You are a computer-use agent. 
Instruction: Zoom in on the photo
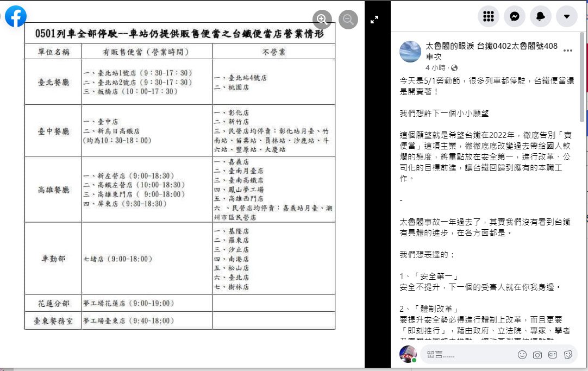point(322,19)
